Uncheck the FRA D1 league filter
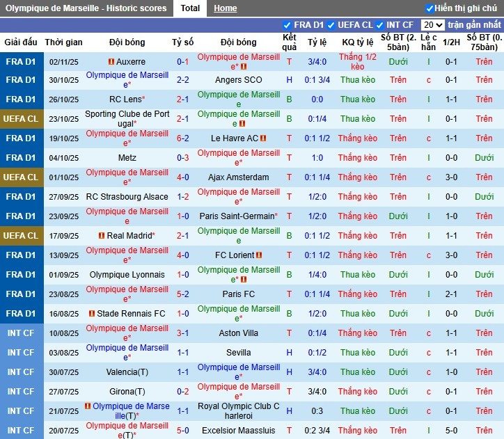This screenshot has height=439, width=504. [288, 25]
